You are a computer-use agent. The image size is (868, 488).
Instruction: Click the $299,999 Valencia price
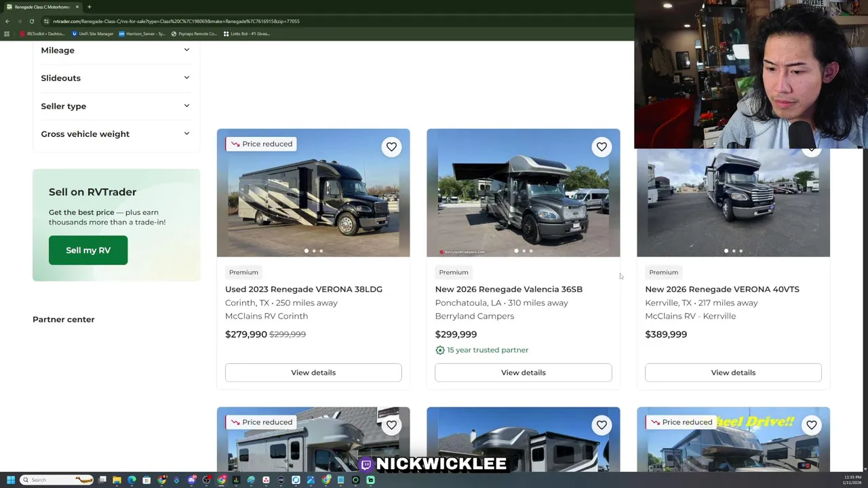point(456,334)
